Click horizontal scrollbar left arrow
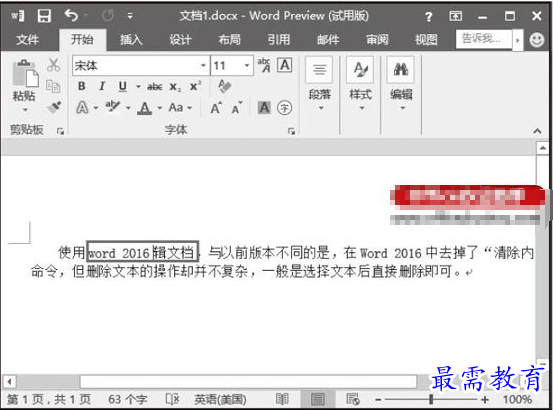The height and width of the screenshot is (410, 553). point(10,381)
